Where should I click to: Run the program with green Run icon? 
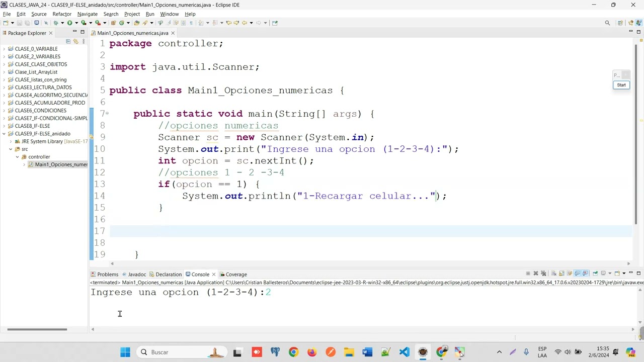(x=69, y=23)
